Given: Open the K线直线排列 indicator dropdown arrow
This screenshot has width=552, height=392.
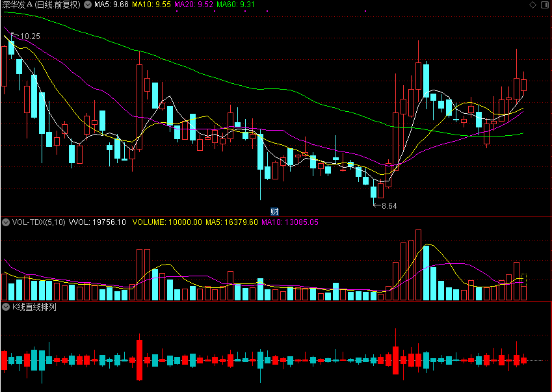Looking at the screenshot, I should tap(6, 307).
